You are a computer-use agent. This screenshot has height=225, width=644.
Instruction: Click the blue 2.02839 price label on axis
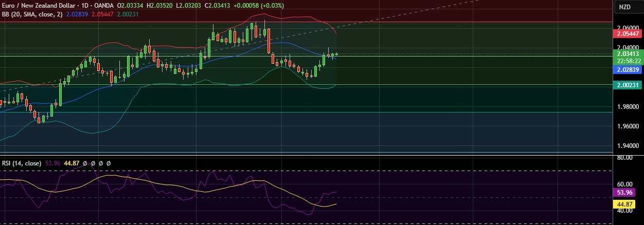[627, 69]
